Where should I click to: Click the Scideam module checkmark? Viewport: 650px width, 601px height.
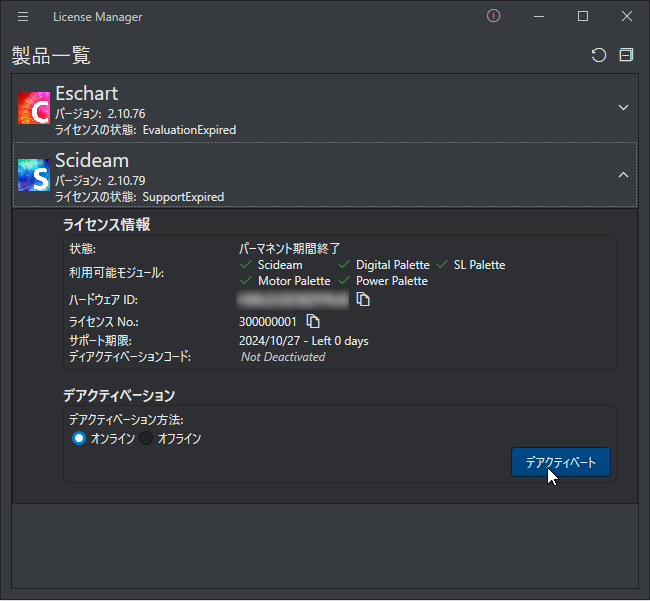246,264
